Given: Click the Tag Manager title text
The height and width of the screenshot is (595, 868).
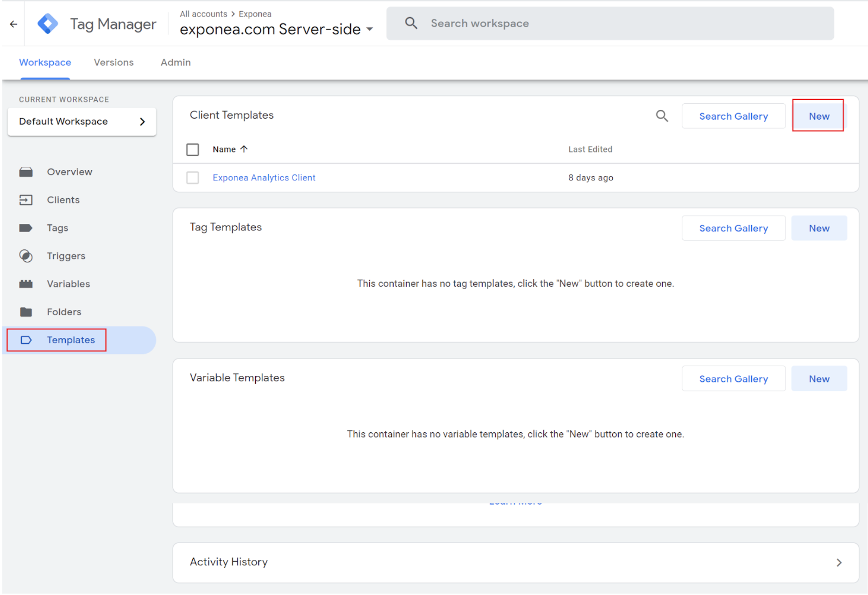Looking at the screenshot, I should [x=113, y=24].
